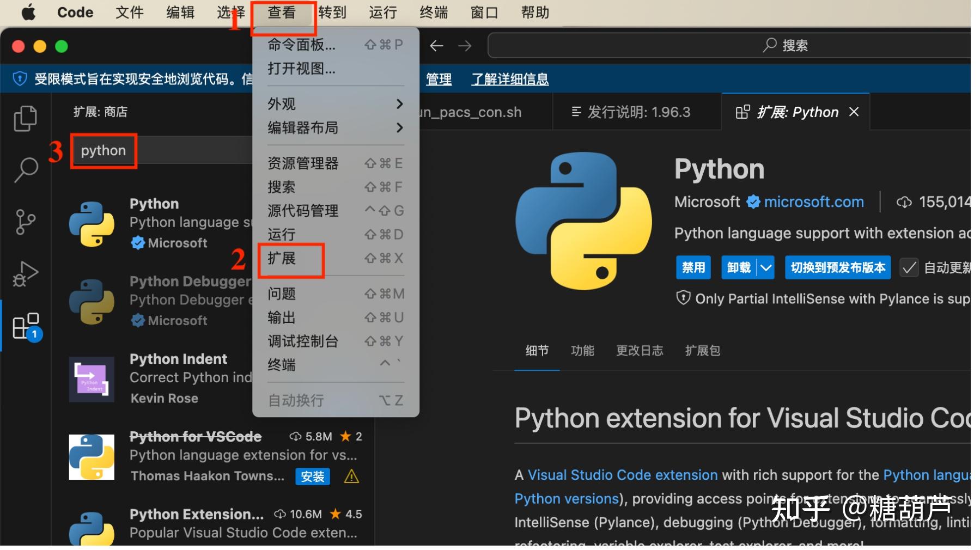Viewport: 980px width, 550px height.
Task: Open the Source Control view
Action: 25,222
